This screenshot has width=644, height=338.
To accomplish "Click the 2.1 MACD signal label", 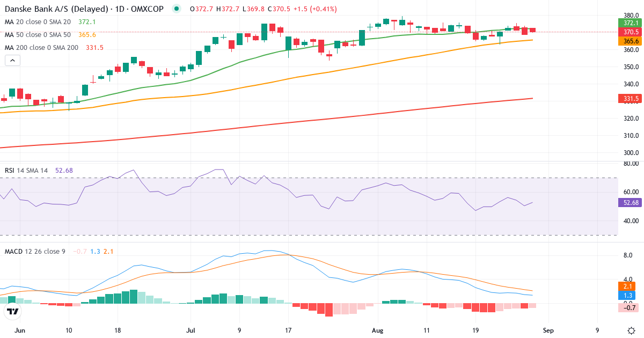I will point(627,286).
